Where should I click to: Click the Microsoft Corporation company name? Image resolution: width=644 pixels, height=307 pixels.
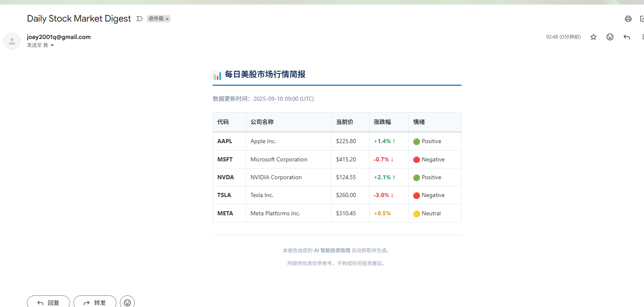[x=279, y=159]
